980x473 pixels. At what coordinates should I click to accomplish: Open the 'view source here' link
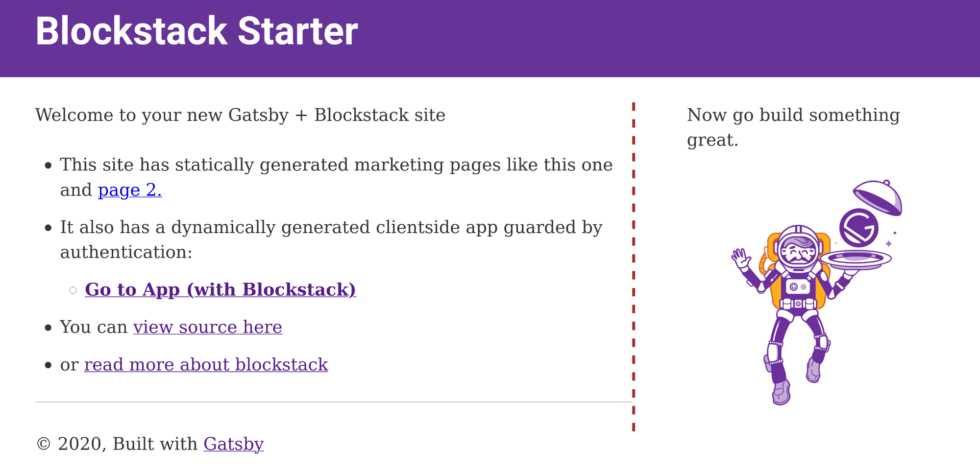(x=208, y=327)
